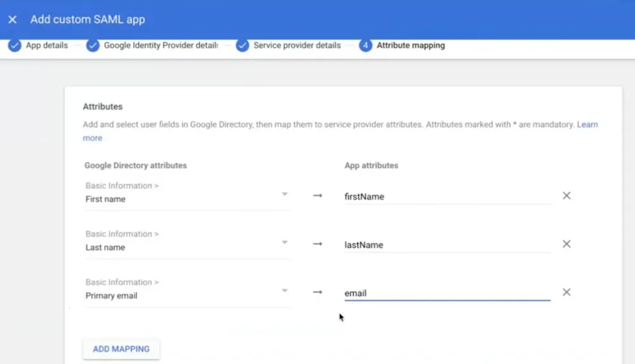This screenshot has height=364, width=635.
Task: Click the Add custom SAML app title
Action: (x=88, y=20)
